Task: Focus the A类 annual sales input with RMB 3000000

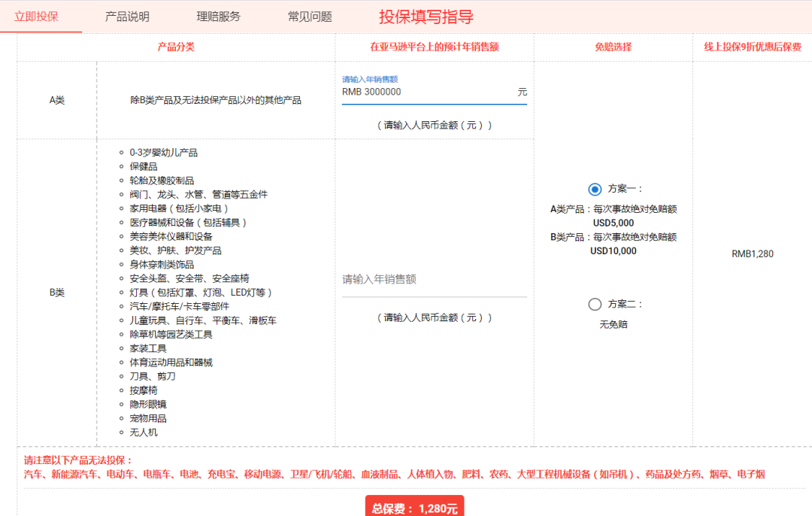Action: tap(434, 93)
